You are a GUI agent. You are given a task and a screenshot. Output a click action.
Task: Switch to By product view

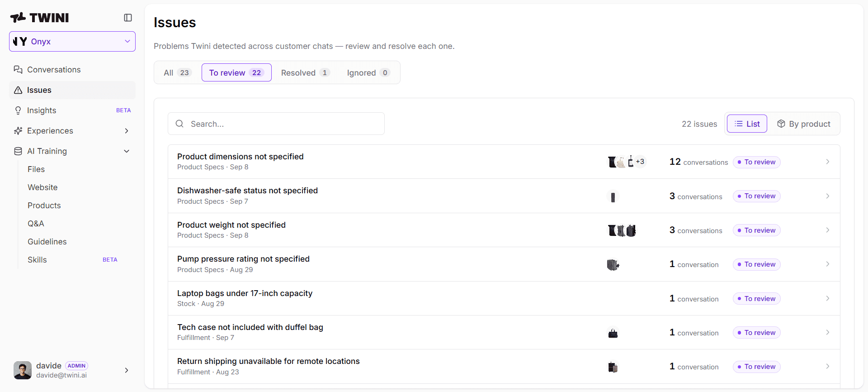(x=804, y=124)
